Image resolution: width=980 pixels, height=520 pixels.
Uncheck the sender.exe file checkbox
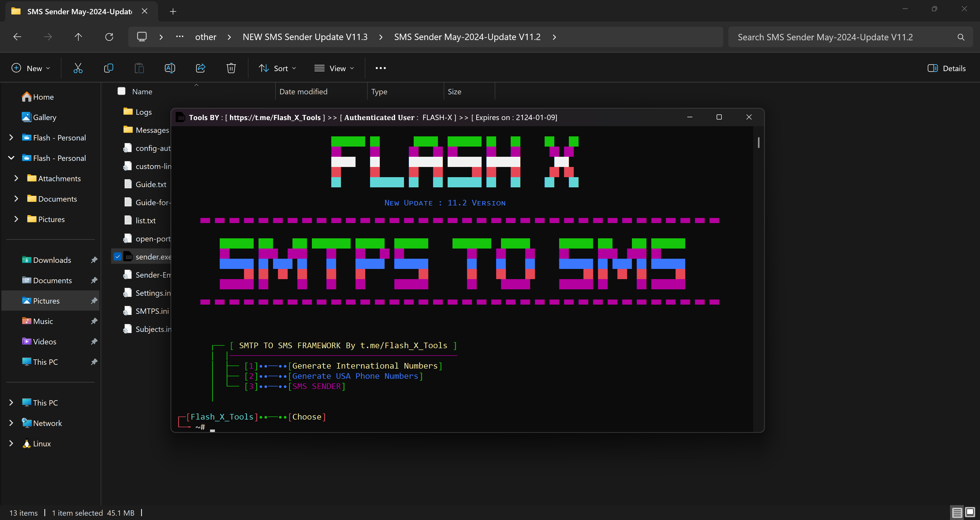click(x=118, y=257)
